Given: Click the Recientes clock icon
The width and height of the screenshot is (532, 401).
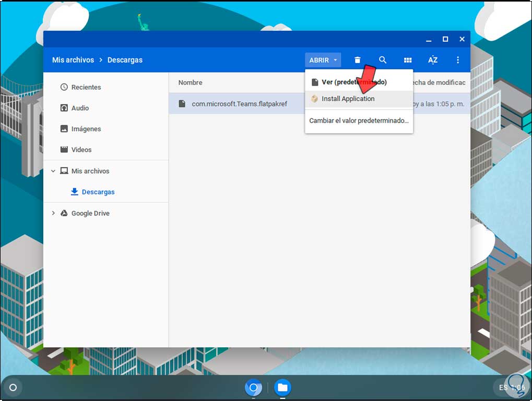Looking at the screenshot, I should pos(64,87).
